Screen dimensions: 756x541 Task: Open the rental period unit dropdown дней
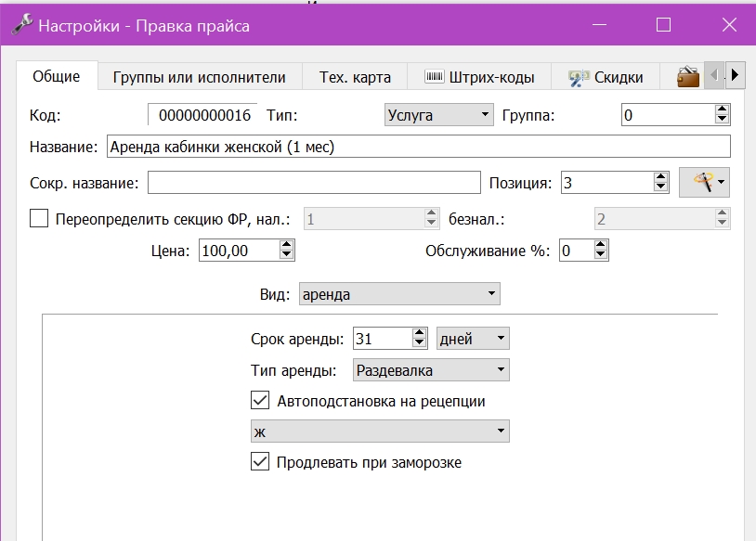473,338
